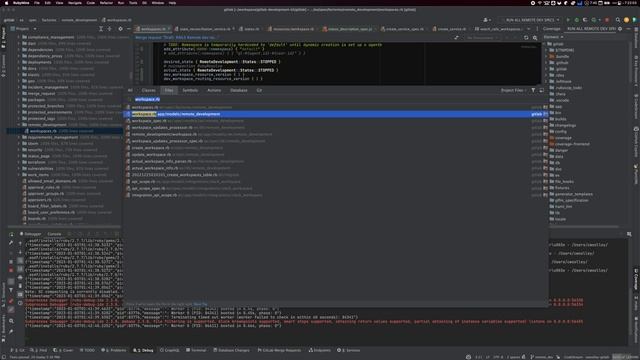The width and height of the screenshot is (640, 360).
Task: Click the green Run icon in main toolbar
Action: click(568, 20)
